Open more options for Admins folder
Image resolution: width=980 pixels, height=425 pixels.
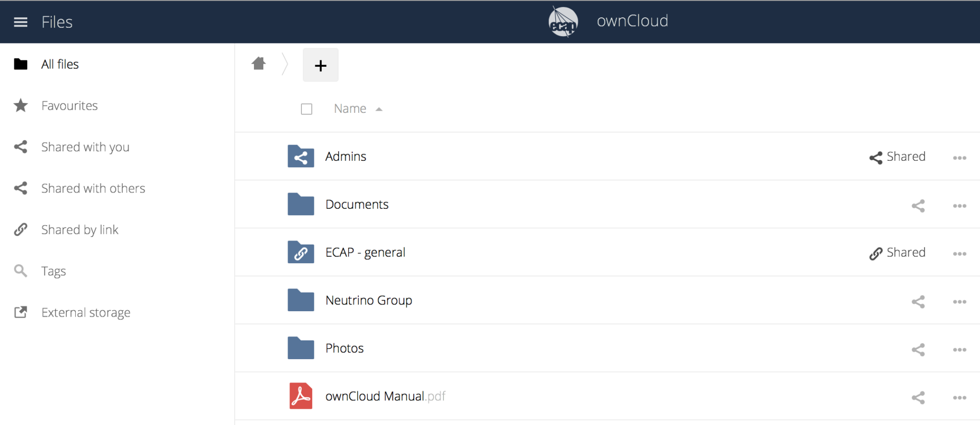tap(959, 158)
